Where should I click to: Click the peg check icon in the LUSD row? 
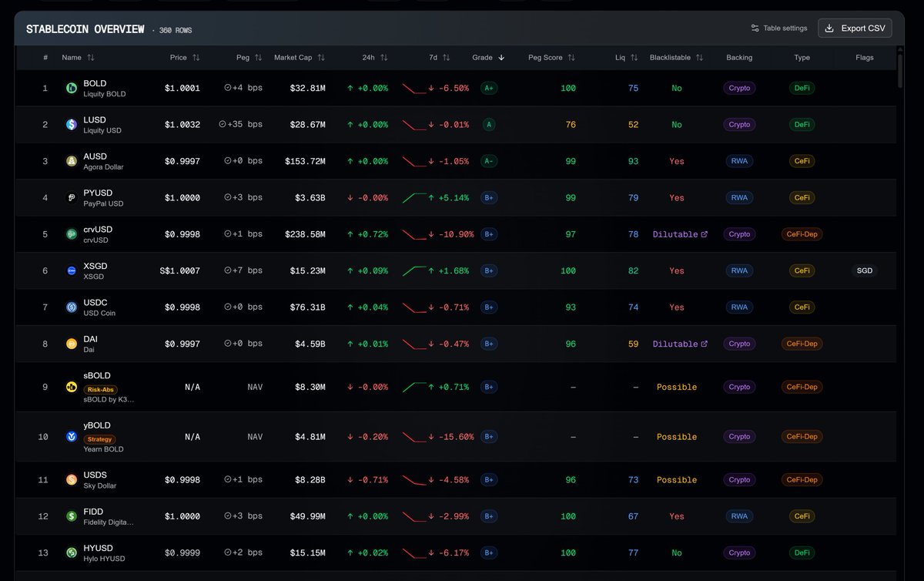(x=223, y=125)
